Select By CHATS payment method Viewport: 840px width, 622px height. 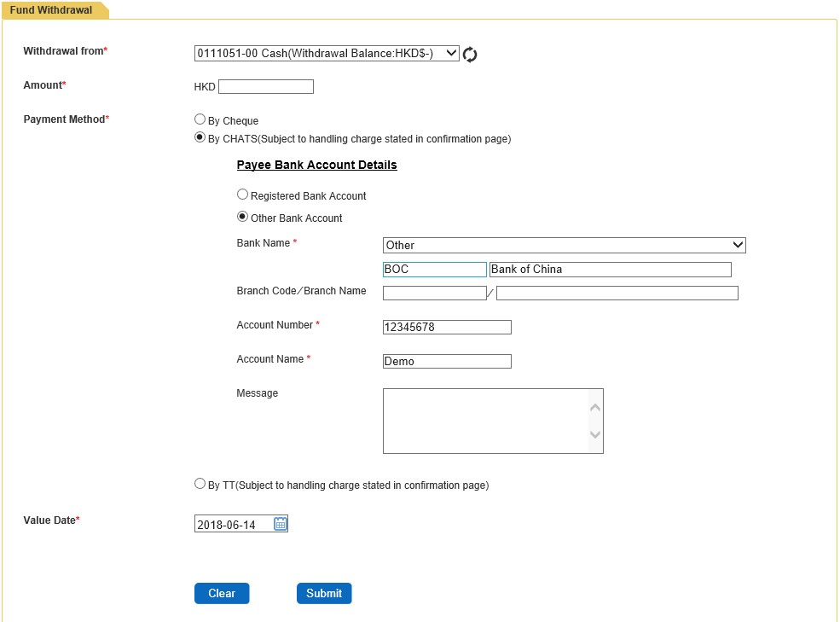click(x=200, y=137)
